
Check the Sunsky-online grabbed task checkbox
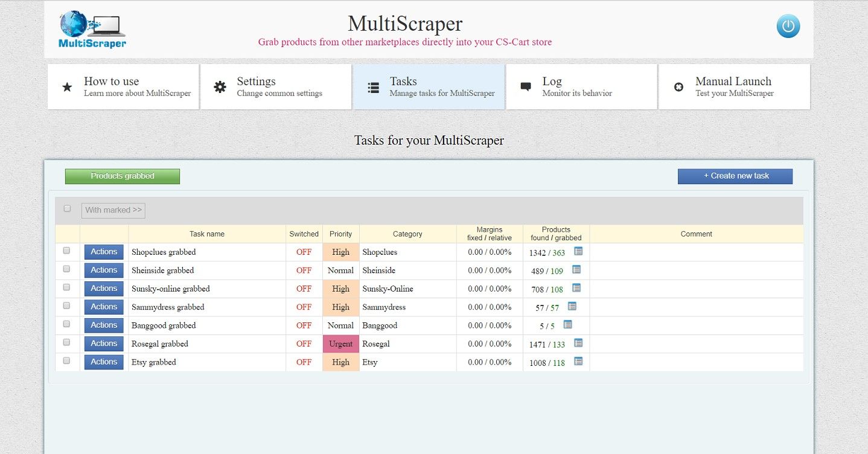click(66, 287)
